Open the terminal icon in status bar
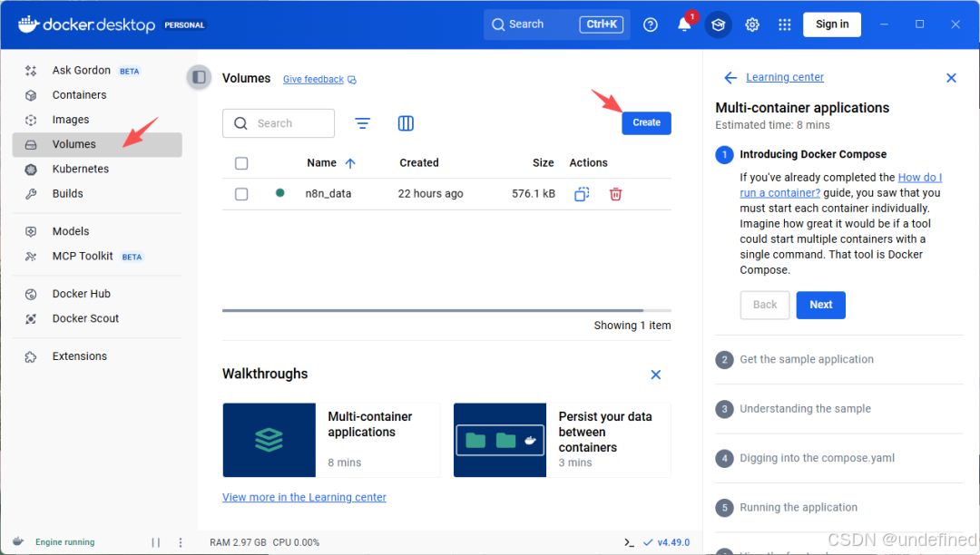The image size is (980, 555). [x=629, y=542]
